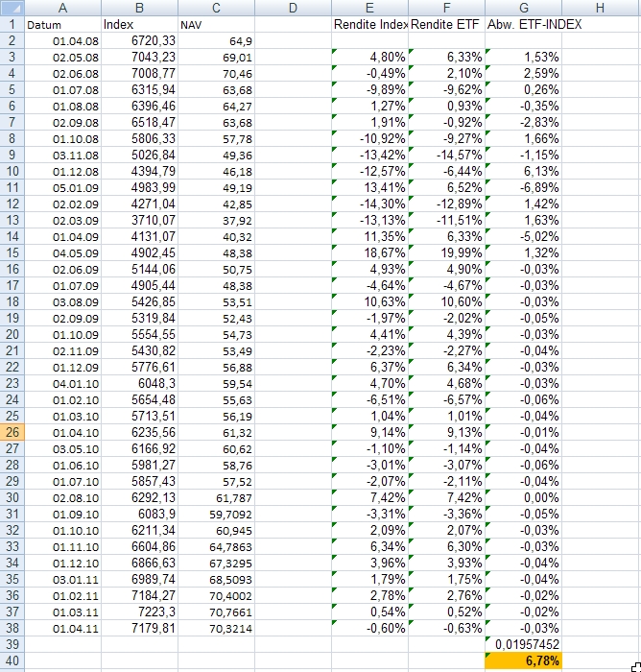Select column A header
641x672 pixels.
coord(63,8)
